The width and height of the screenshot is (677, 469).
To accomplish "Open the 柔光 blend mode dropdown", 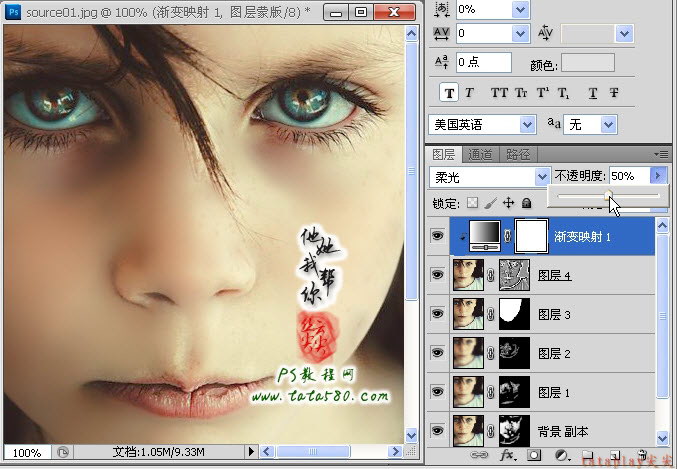I will pos(541,177).
